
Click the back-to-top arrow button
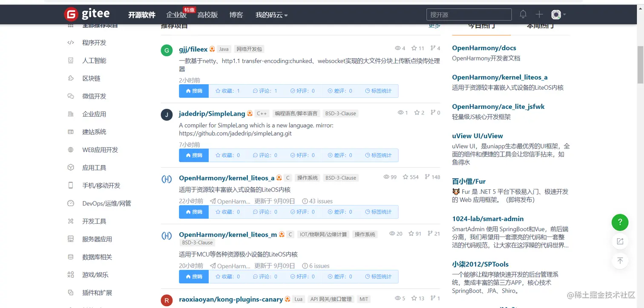[x=620, y=260]
